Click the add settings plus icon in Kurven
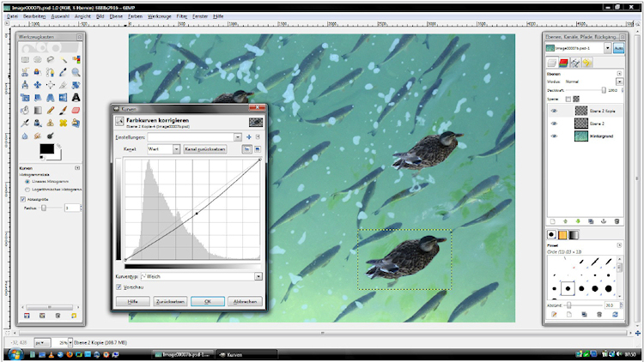The height and width of the screenshot is (362, 644). pos(249,136)
